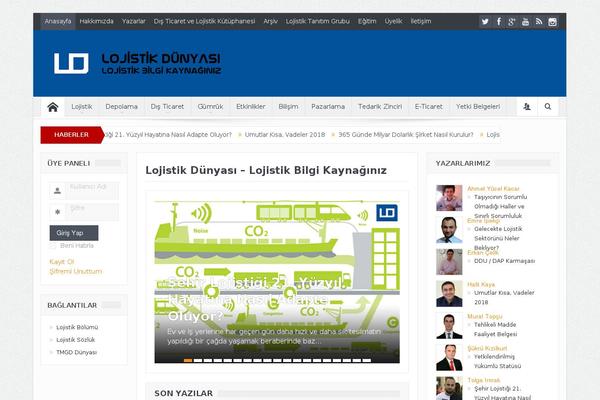Screen dimensions: 600x400
Task: Click the LD badge on the slider image
Action: [x=387, y=213]
